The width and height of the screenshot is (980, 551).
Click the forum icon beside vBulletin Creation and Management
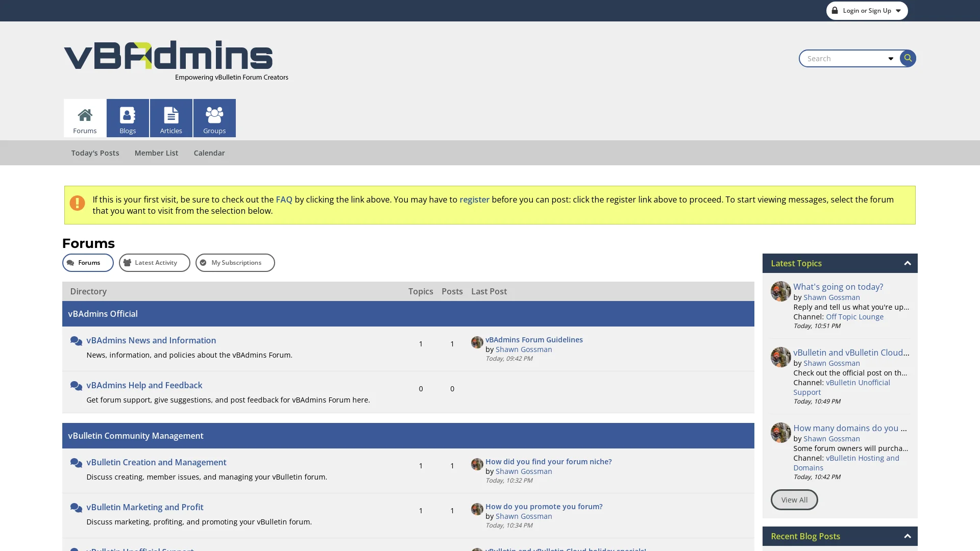pos(76,463)
